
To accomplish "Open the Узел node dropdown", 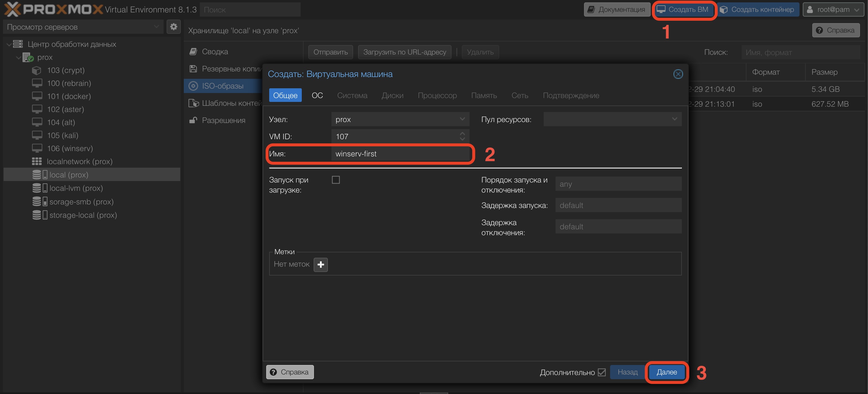I will coord(462,119).
